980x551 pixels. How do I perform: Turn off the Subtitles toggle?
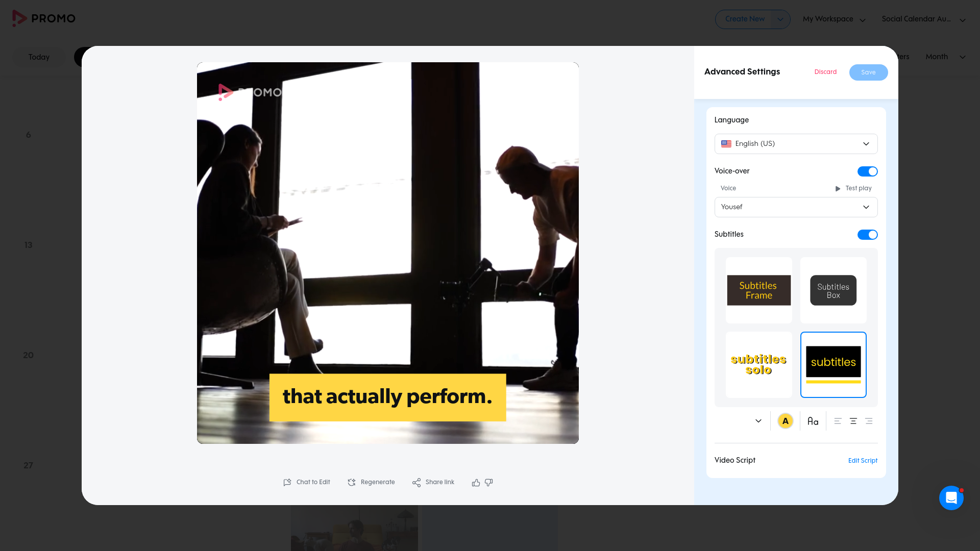(867, 235)
